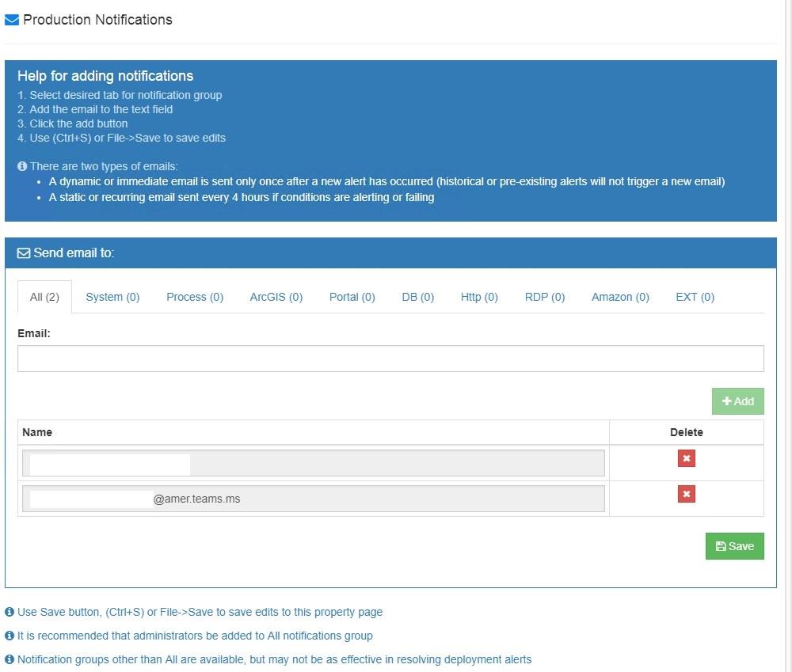Image resolution: width=792 pixels, height=672 pixels.
Task: Switch to the System notifications tab
Action: tap(112, 296)
